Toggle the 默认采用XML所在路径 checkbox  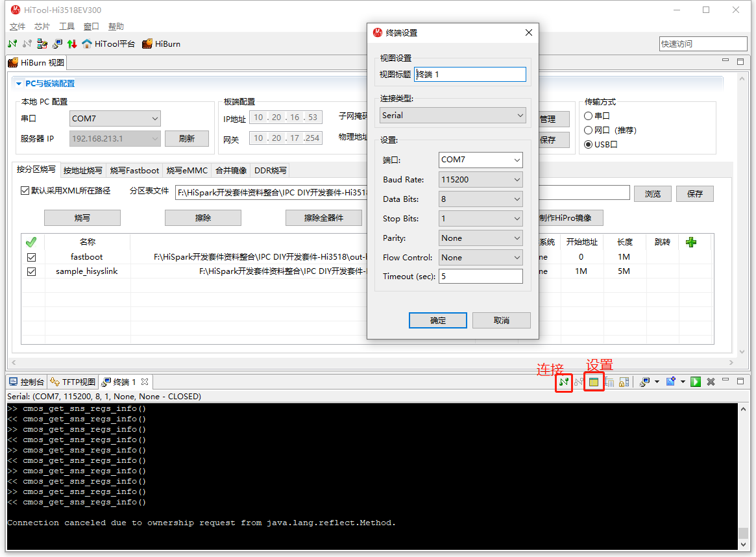[25, 190]
